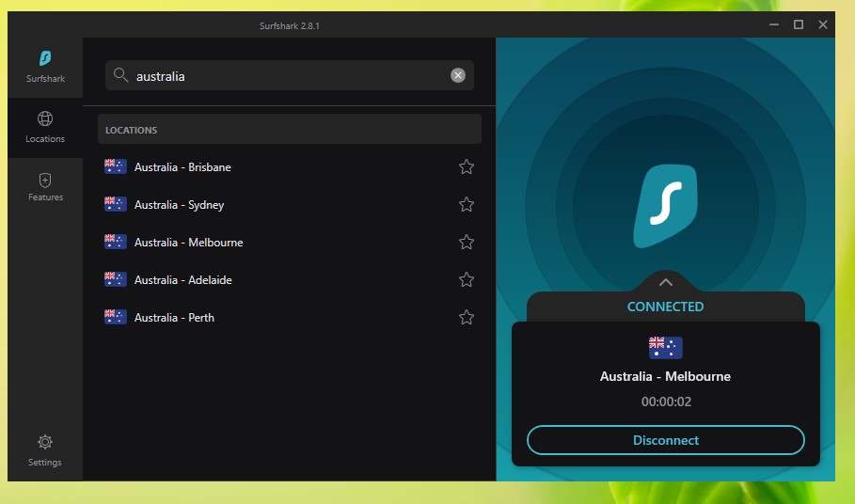855x504 pixels.
Task: Click the Perth row Australian flag
Action: [116, 317]
